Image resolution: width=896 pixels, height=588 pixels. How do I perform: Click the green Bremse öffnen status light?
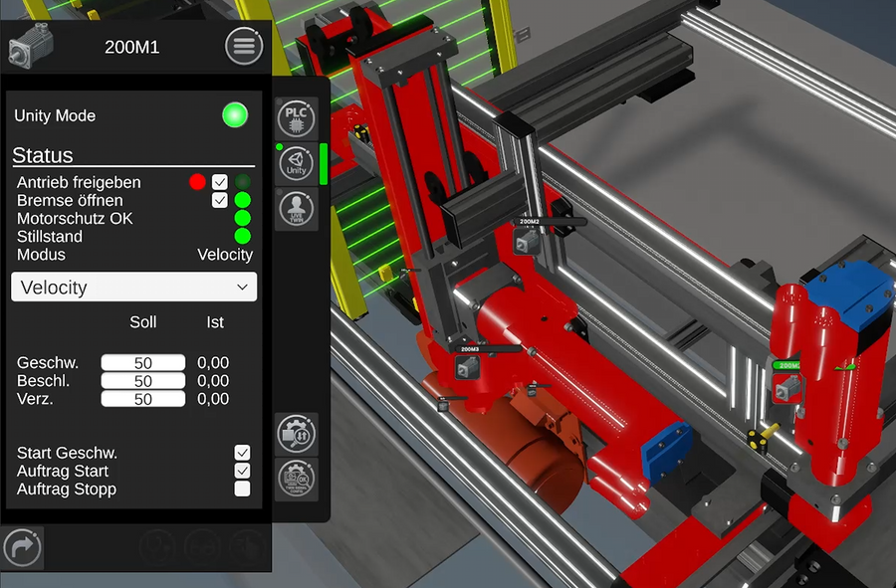242,200
